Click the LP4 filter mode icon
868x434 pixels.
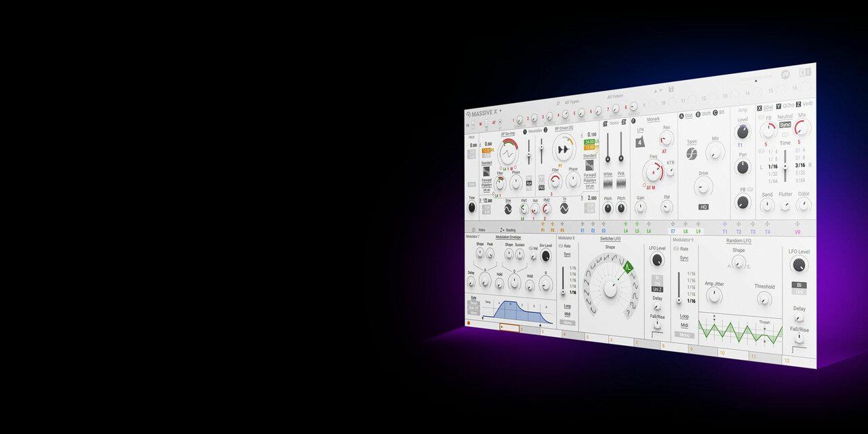click(640, 142)
